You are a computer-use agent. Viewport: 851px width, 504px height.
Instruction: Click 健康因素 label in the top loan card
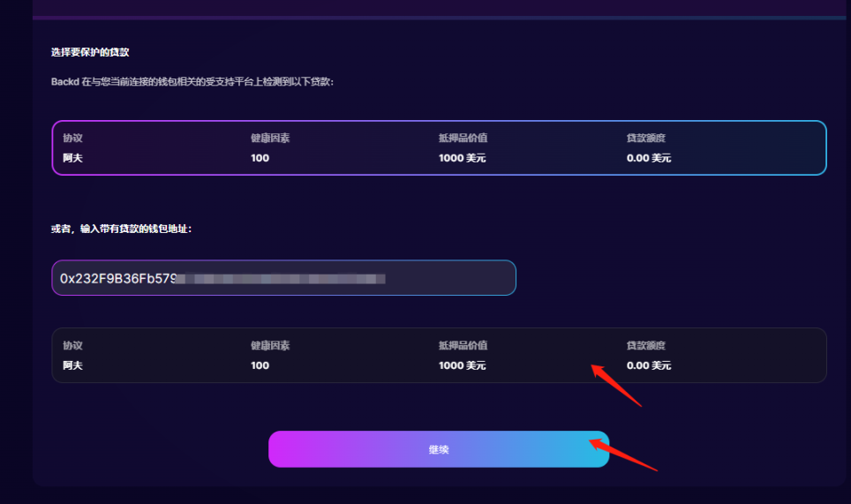click(x=270, y=138)
